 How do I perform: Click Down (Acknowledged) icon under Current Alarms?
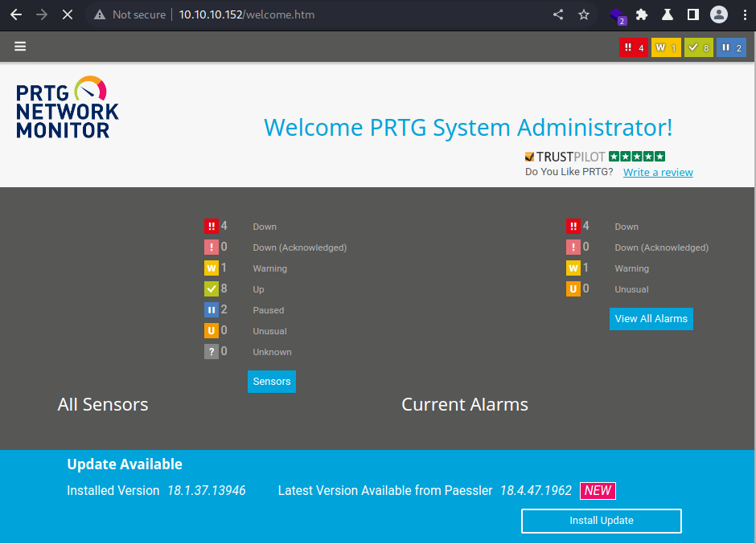tap(573, 247)
